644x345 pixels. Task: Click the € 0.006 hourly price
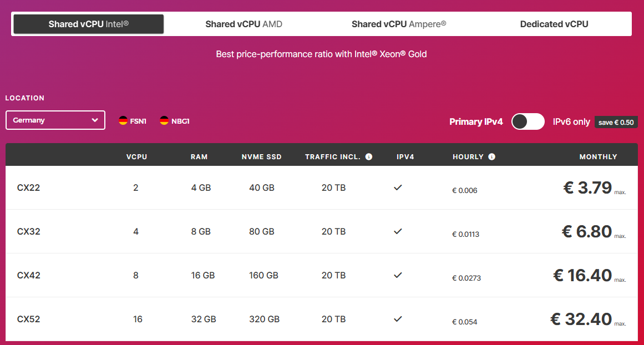click(x=464, y=191)
